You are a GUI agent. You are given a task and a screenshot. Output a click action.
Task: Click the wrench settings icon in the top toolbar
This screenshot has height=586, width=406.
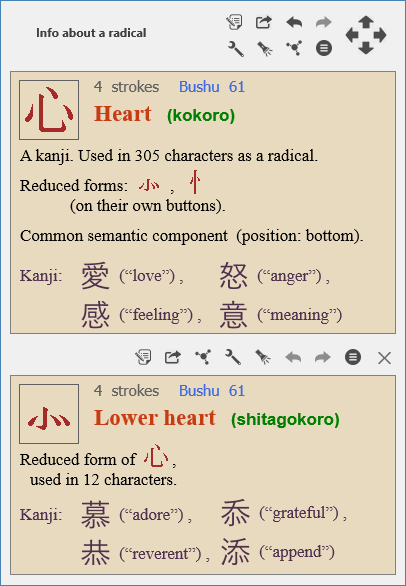[x=236, y=49]
